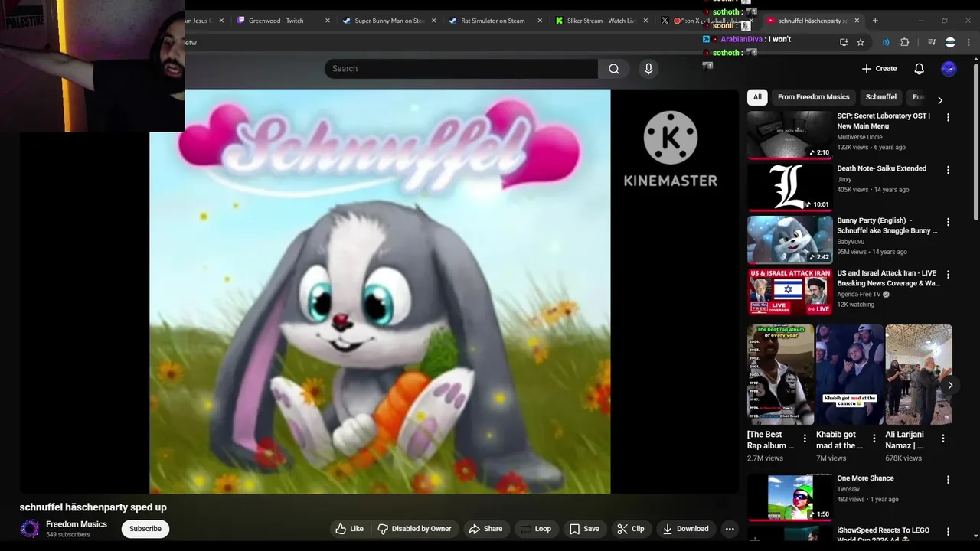Open Death Note - Saiku Extended title

(881, 168)
